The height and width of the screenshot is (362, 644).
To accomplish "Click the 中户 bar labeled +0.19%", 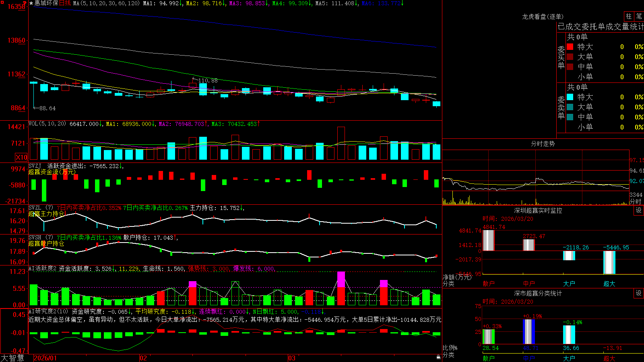I will point(529,331).
